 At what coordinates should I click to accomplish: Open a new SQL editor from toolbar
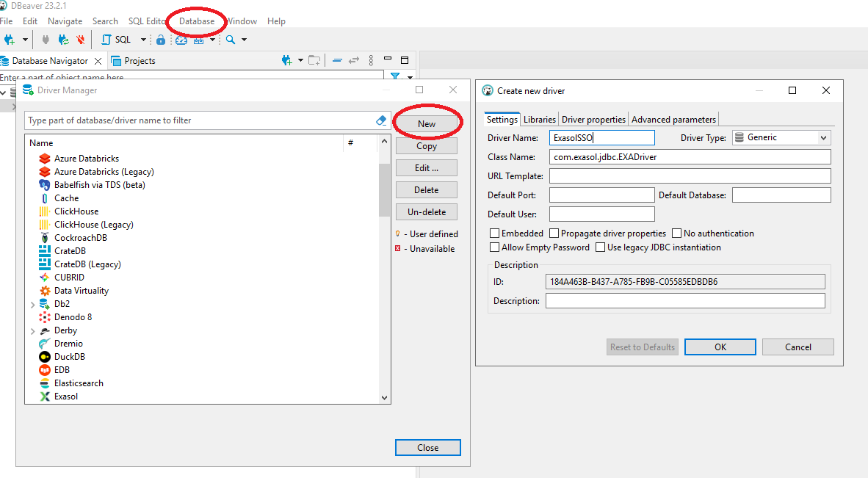[116, 40]
